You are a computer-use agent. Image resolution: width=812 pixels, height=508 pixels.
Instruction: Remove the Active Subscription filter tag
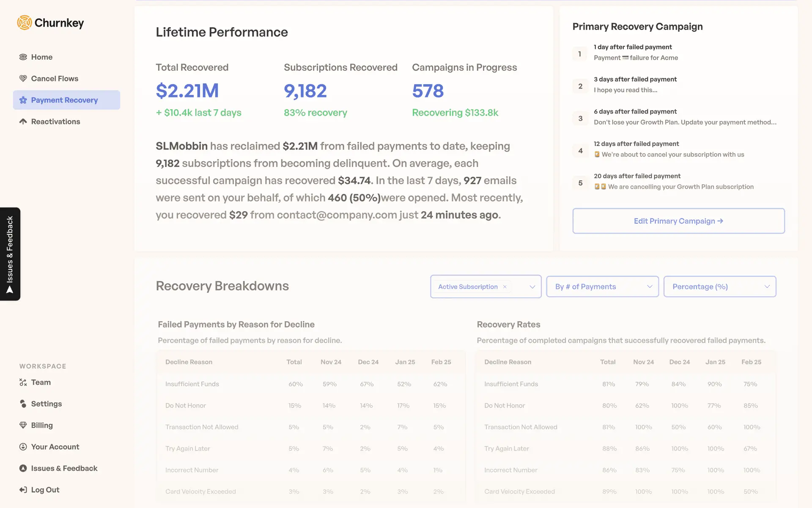click(505, 287)
